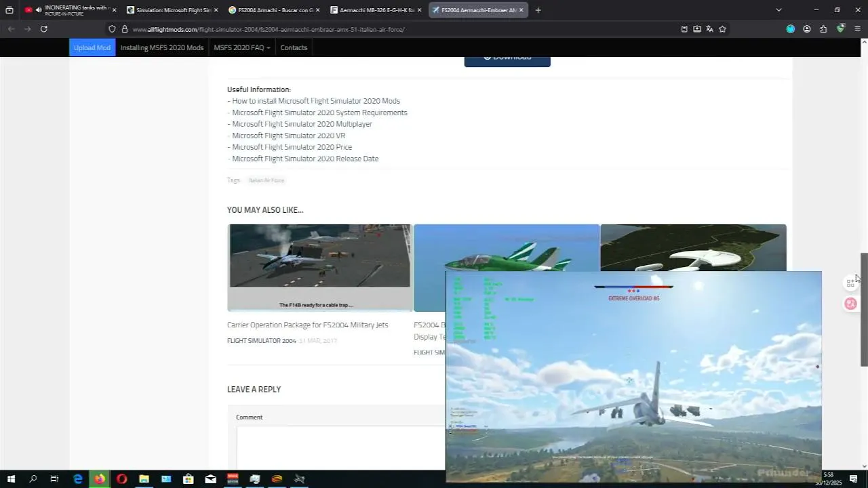Image resolution: width=868 pixels, height=488 pixels.
Task: Open Firefox View tabs list icon
Action: coord(9,10)
